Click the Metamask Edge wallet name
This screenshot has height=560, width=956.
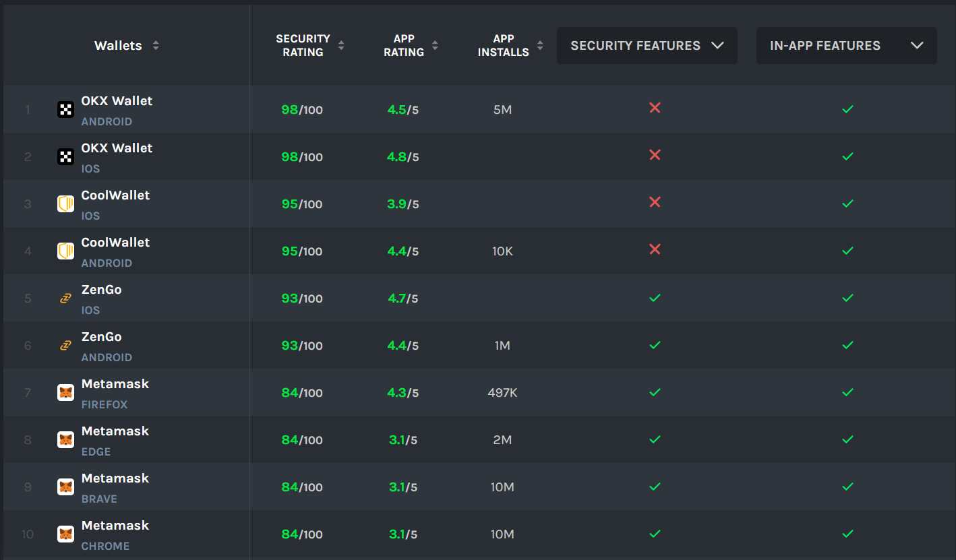tap(115, 431)
